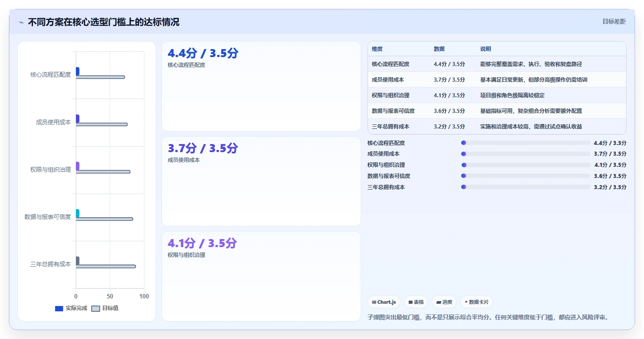The image size is (644, 339).
Task: Click 3.7分 / 3.5分 in the table
Action: (450, 80)
